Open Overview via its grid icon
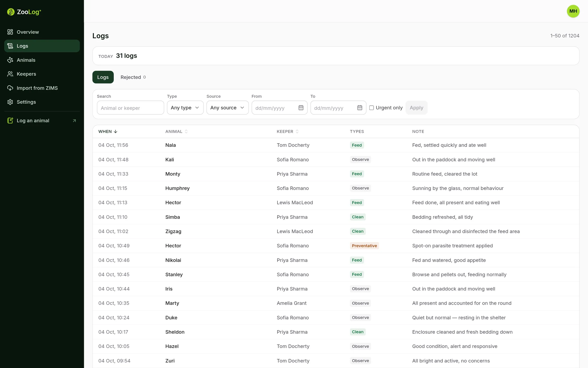Image resolution: width=588 pixels, height=368 pixels. (10, 32)
